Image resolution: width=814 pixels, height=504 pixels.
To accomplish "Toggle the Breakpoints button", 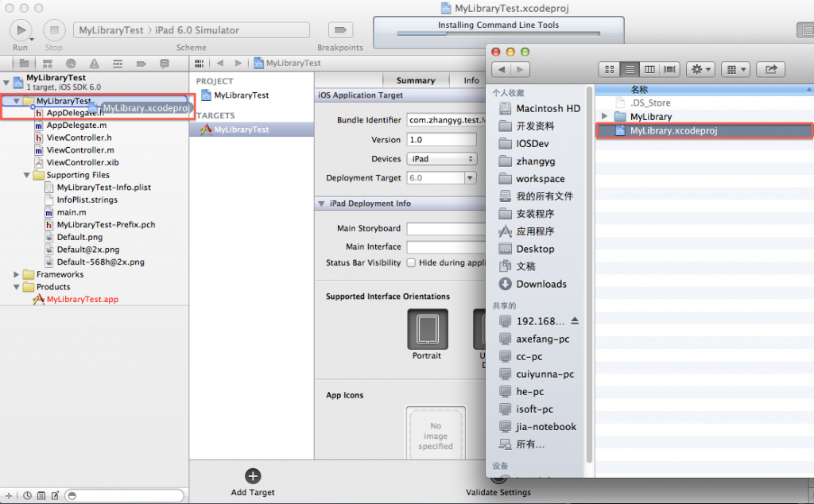I will coord(340,30).
